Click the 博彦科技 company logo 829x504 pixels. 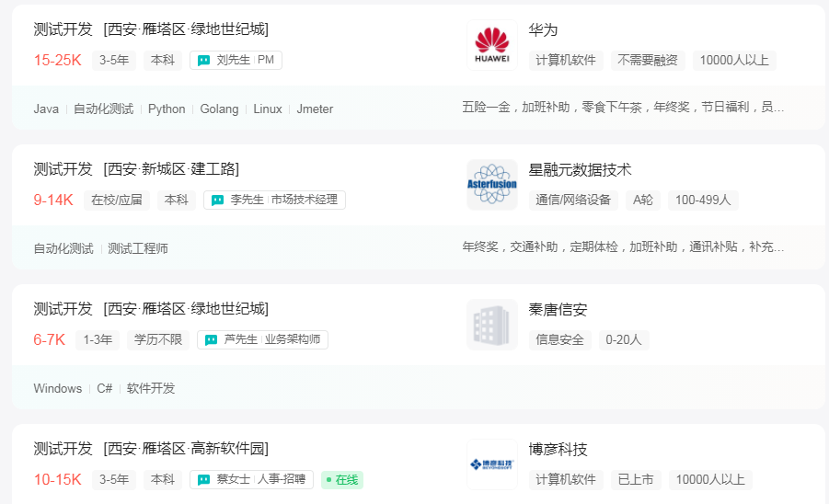(x=491, y=464)
